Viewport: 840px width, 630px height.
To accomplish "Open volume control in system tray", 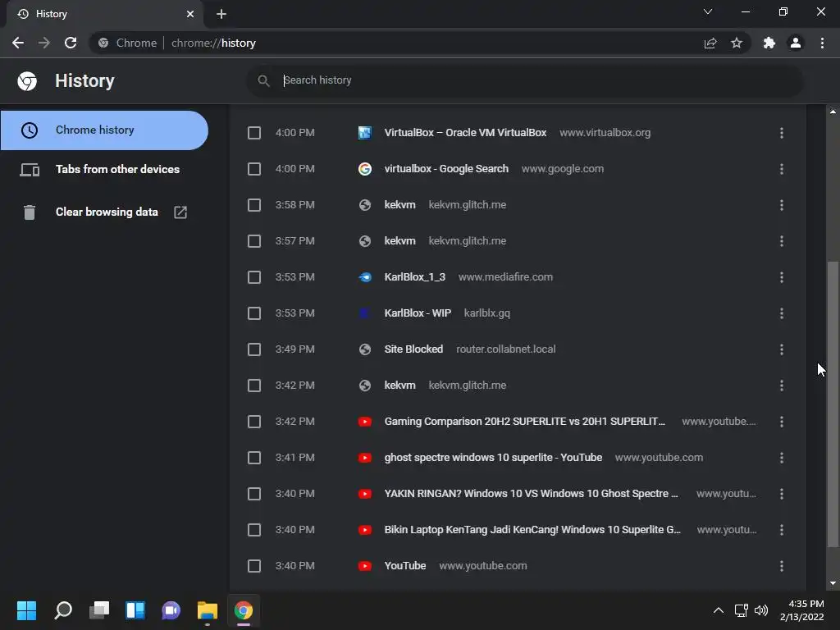I will point(761,610).
